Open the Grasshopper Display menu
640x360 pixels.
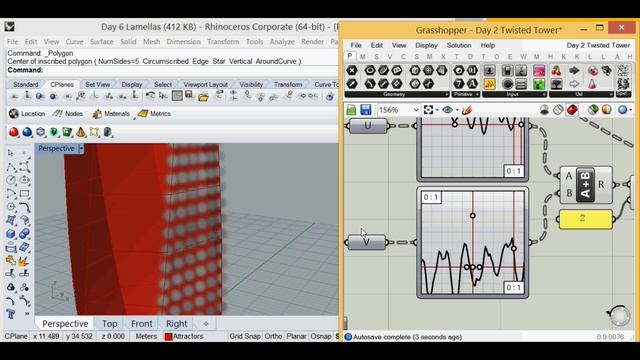pos(426,45)
